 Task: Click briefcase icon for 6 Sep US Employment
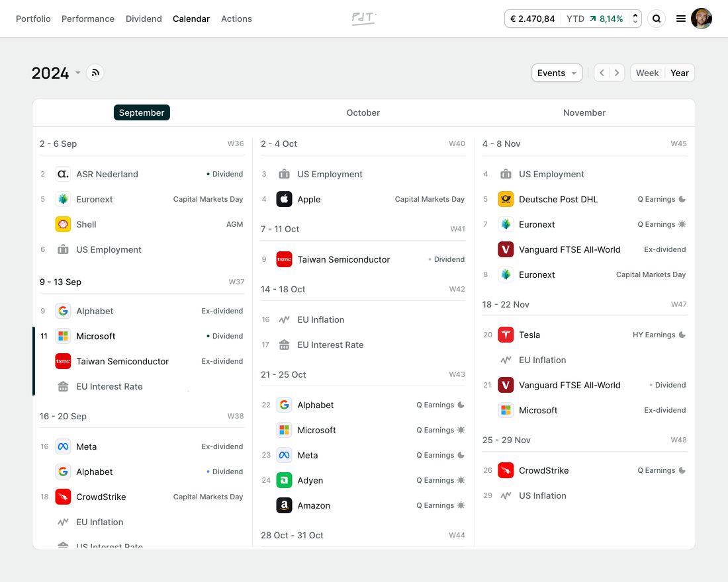coord(63,250)
